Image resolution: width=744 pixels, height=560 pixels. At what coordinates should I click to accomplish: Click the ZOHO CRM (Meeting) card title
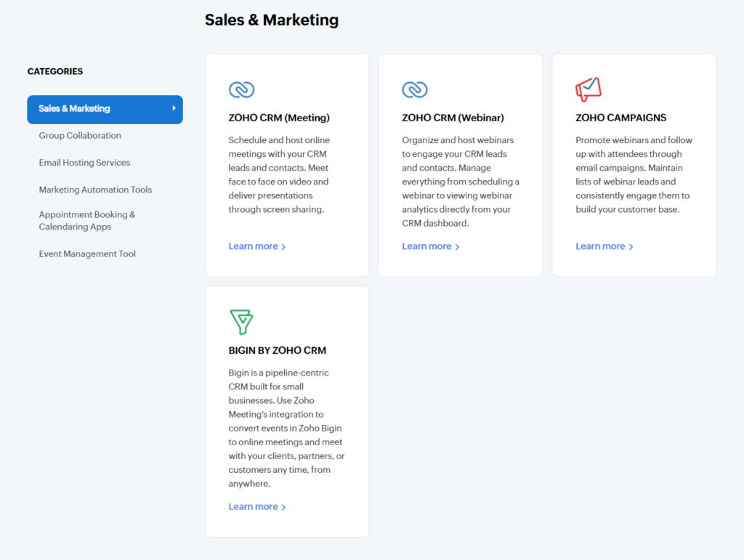pyautogui.click(x=279, y=118)
